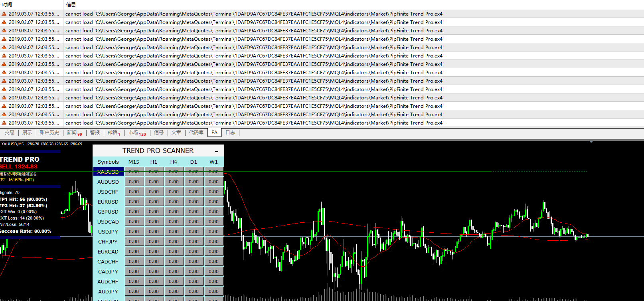This screenshot has height=301, width=644.
Task: Open the 新闻 tab with 99 badge
Action: coord(74,133)
